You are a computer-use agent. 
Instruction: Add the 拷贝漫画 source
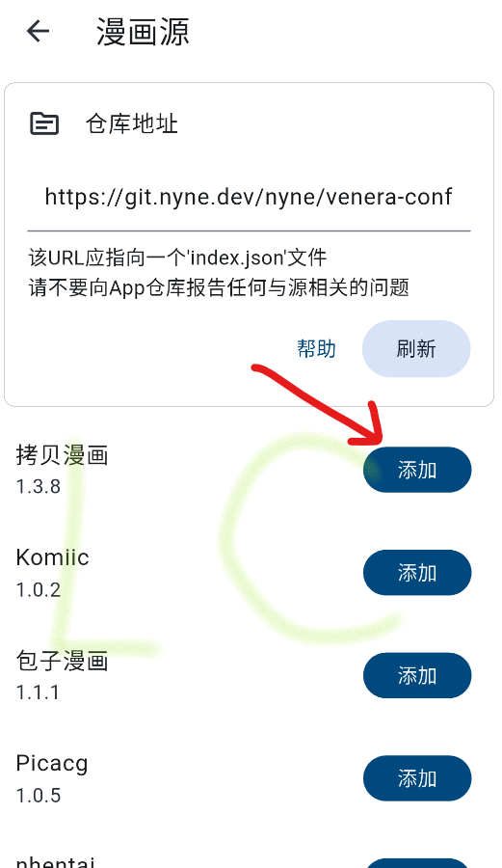coord(417,470)
